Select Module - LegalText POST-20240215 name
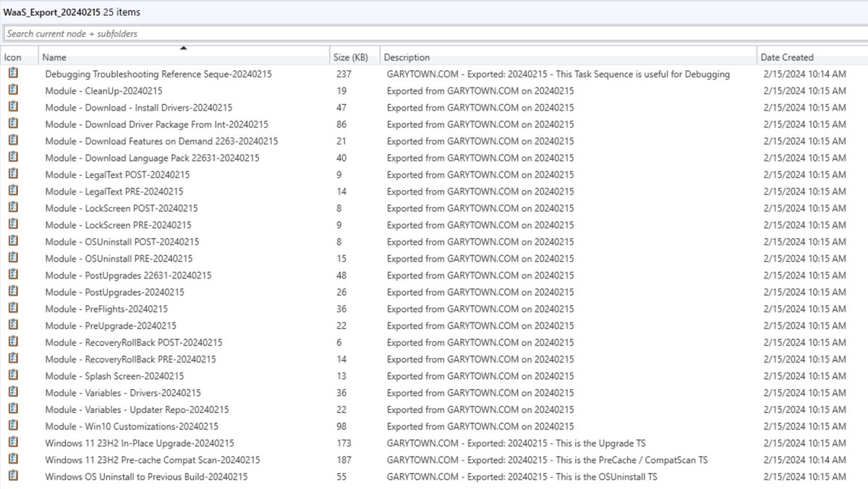Image resolution: width=868 pixels, height=489 pixels. tap(118, 174)
